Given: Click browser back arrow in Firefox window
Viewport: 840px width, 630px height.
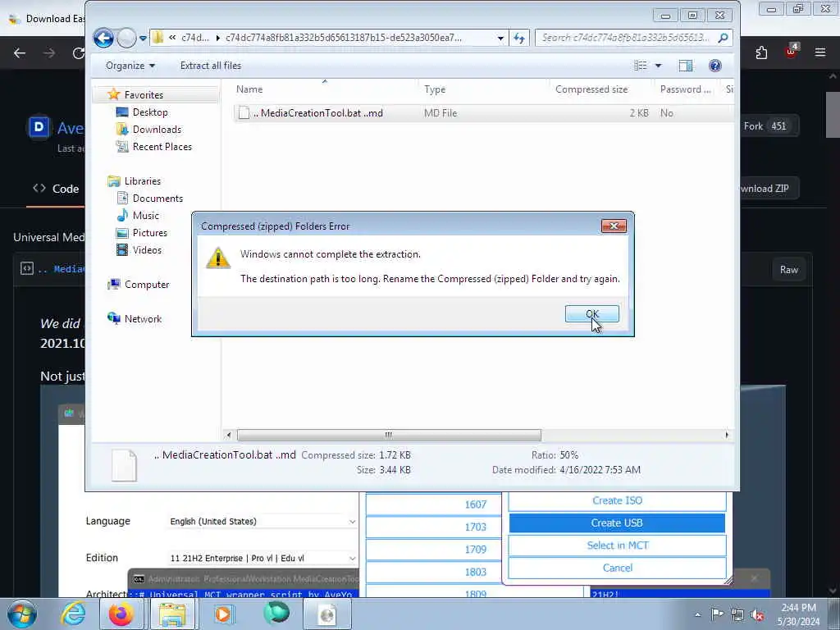Looking at the screenshot, I should [x=20, y=52].
